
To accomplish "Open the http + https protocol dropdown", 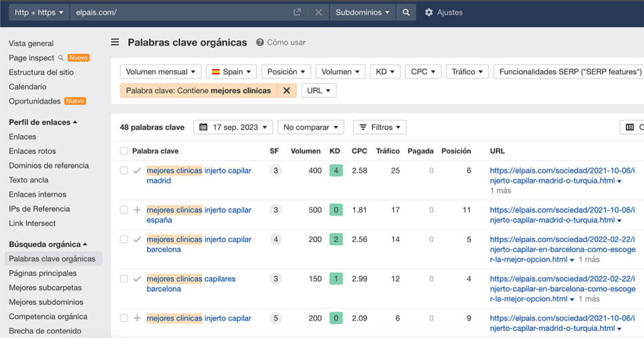I will 39,13.
